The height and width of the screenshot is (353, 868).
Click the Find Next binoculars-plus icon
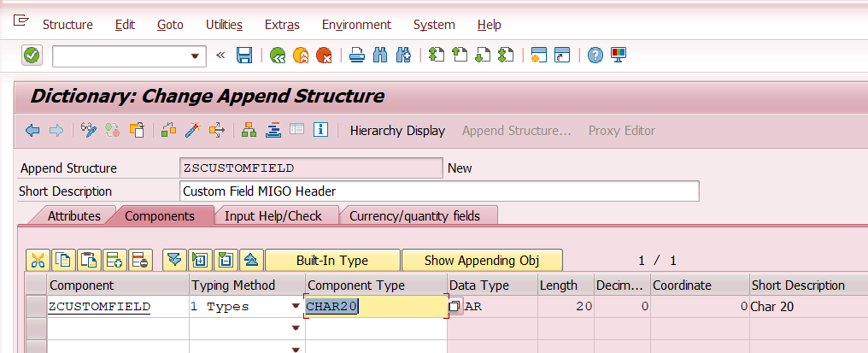403,56
